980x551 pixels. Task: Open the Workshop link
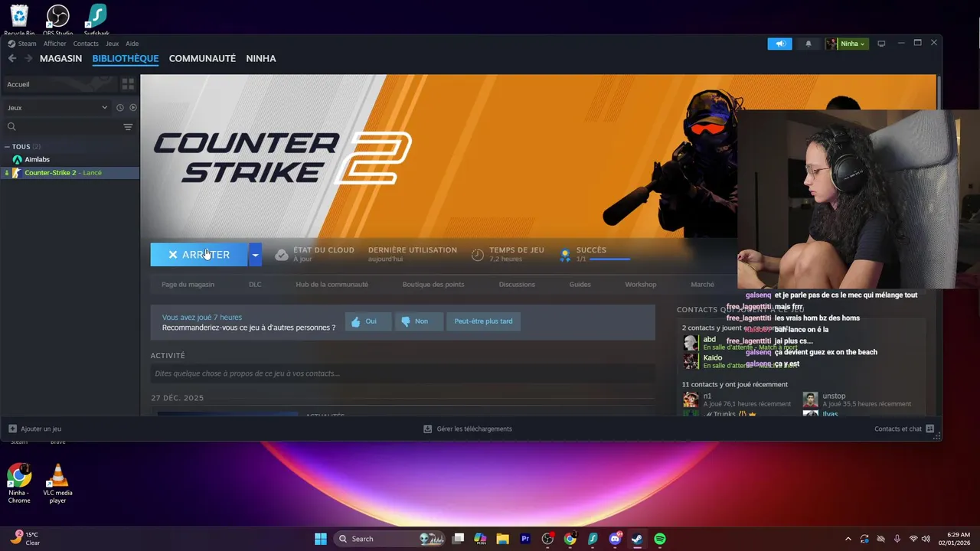click(641, 284)
